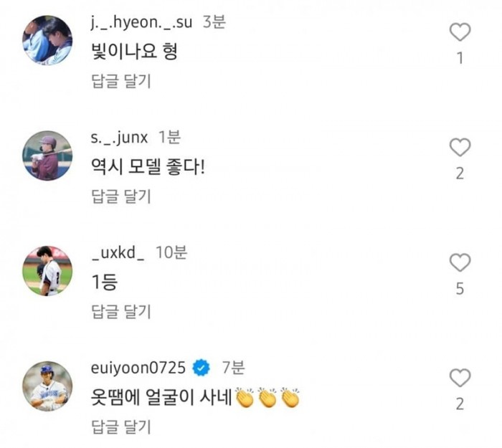Reply to the comment '역시 모델 좋다!'
The image size is (502, 448).
click(121, 196)
